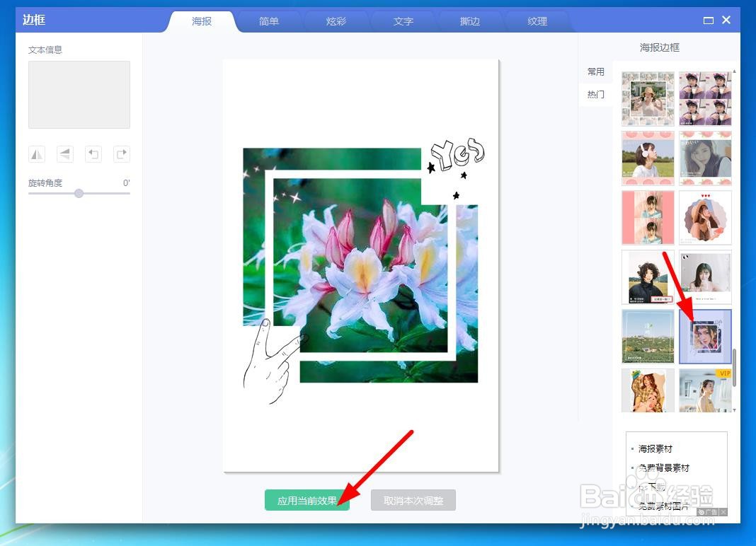Flip the image horizontally with the mirror icon
Image resolution: width=756 pixels, height=546 pixels.
(37, 154)
